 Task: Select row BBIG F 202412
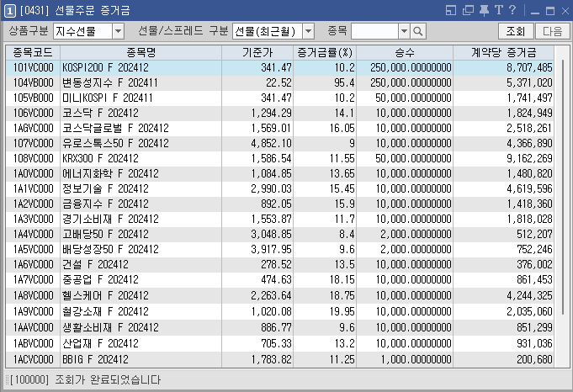coord(280,359)
